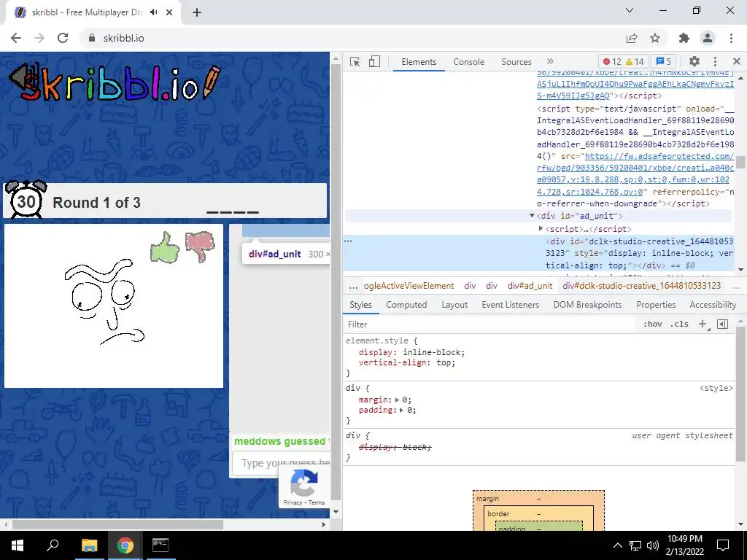
Task: Expand the margin shorthand in the div rule
Action: pos(397,400)
